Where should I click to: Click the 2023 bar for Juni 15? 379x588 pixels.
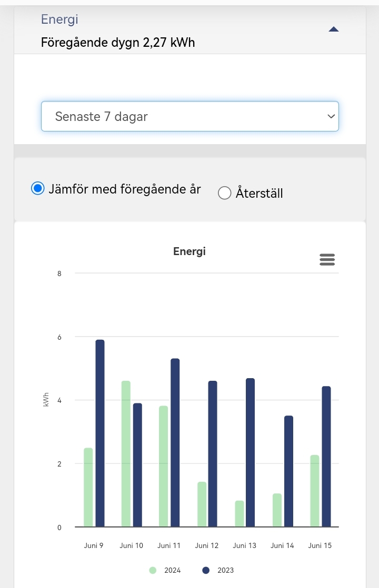click(326, 457)
